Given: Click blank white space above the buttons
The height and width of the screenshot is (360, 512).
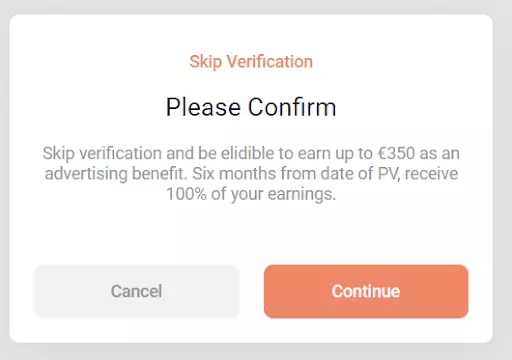Looking at the screenshot, I should coord(251,233).
